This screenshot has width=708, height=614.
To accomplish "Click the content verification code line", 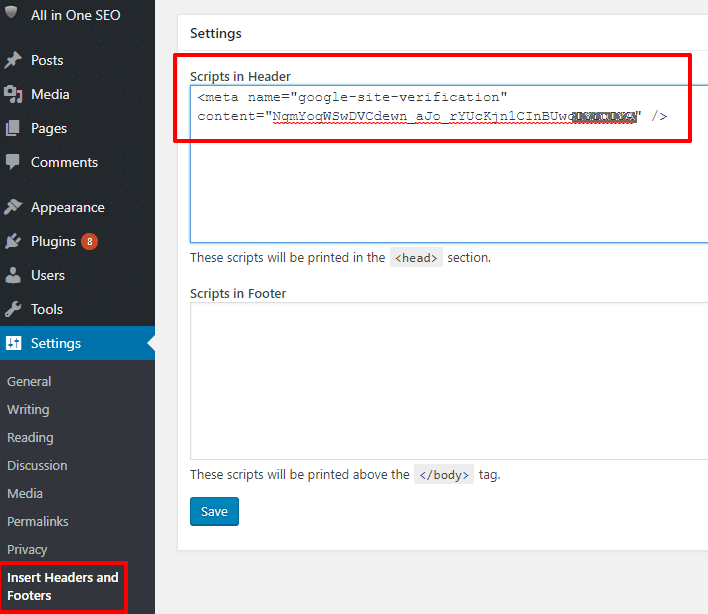I will [x=432, y=116].
